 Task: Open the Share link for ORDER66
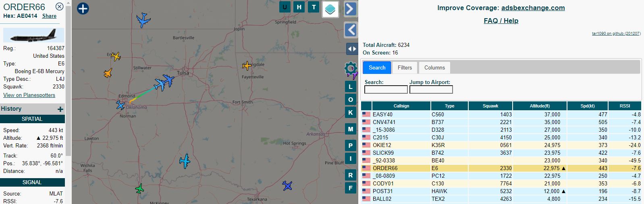tap(49, 16)
